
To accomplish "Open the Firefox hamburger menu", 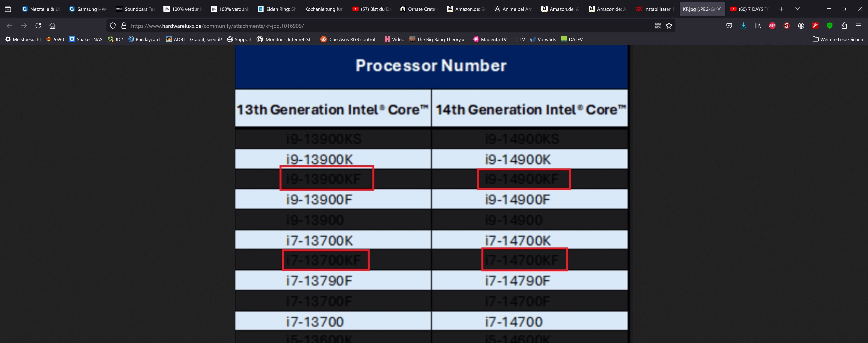I will pos(858,26).
